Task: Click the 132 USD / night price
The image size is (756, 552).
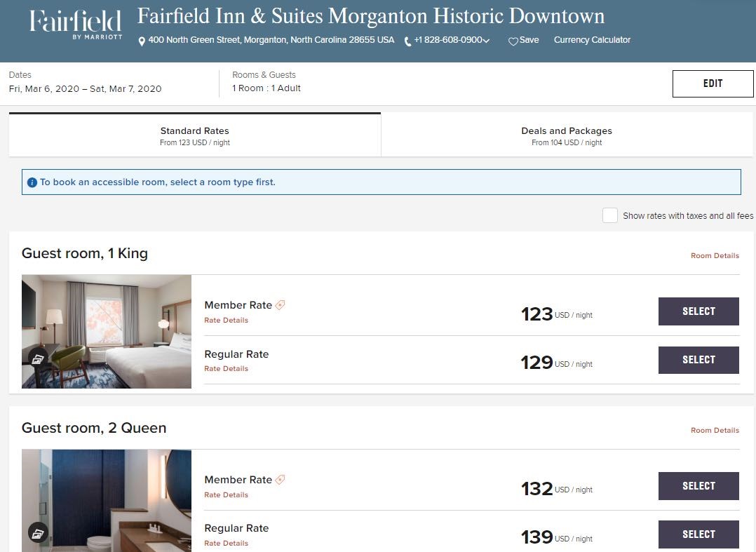Action: point(557,489)
